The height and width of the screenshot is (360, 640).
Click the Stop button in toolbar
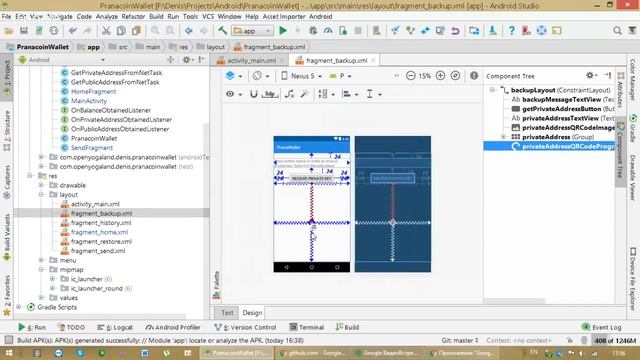coord(358,31)
